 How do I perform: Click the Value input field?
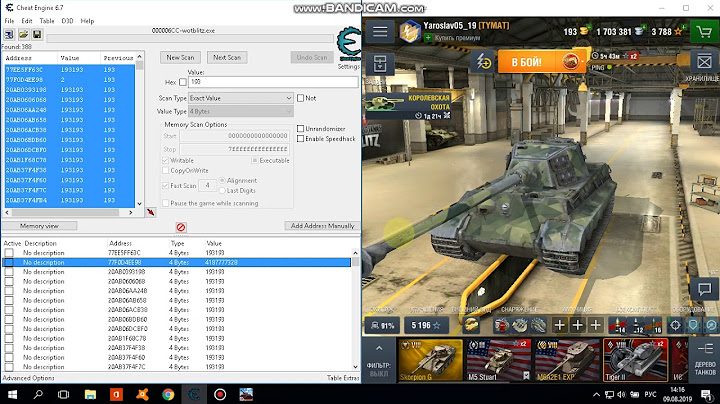point(273,82)
